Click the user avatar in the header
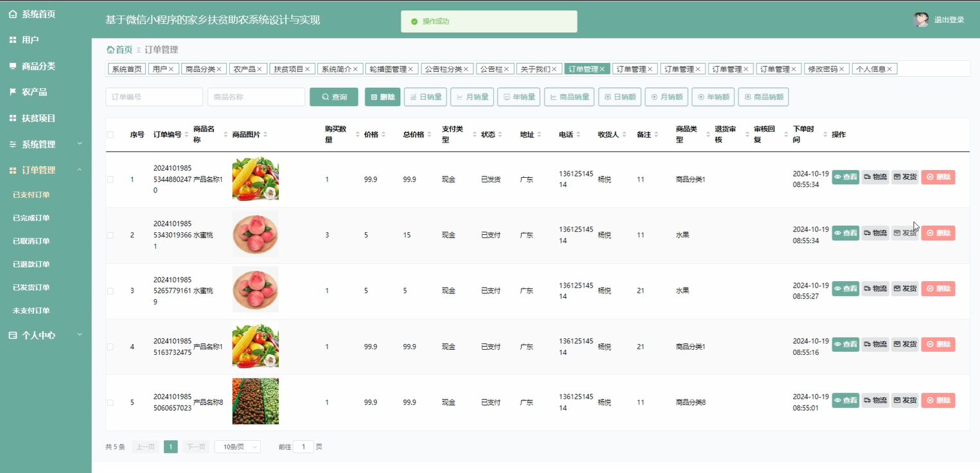980x473 pixels. (x=921, y=20)
